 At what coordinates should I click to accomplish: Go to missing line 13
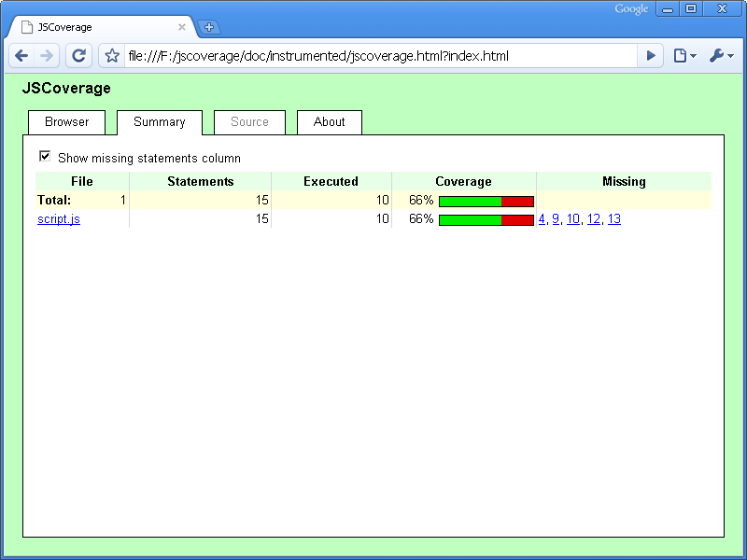click(x=614, y=219)
